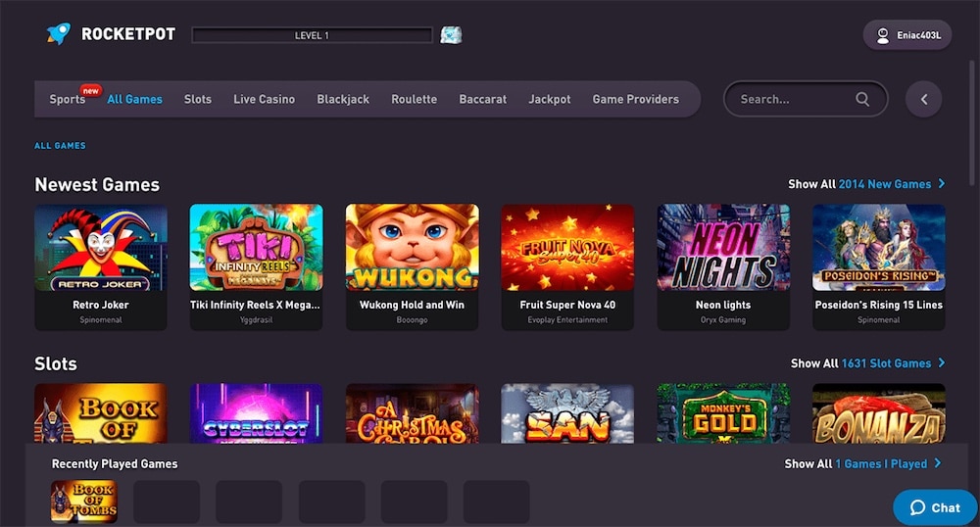Click arrow next to 1 Games Played
The height and width of the screenshot is (527, 980).
(x=938, y=463)
